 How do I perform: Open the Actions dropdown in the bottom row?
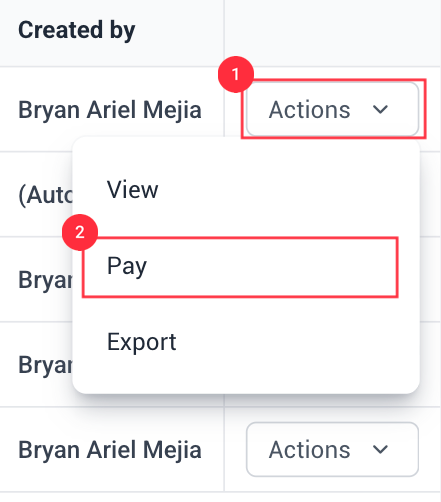tap(332, 449)
